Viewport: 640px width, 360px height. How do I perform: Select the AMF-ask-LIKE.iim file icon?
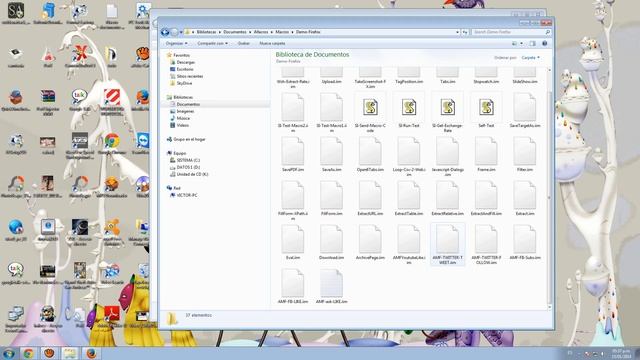(x=331, y=283)
